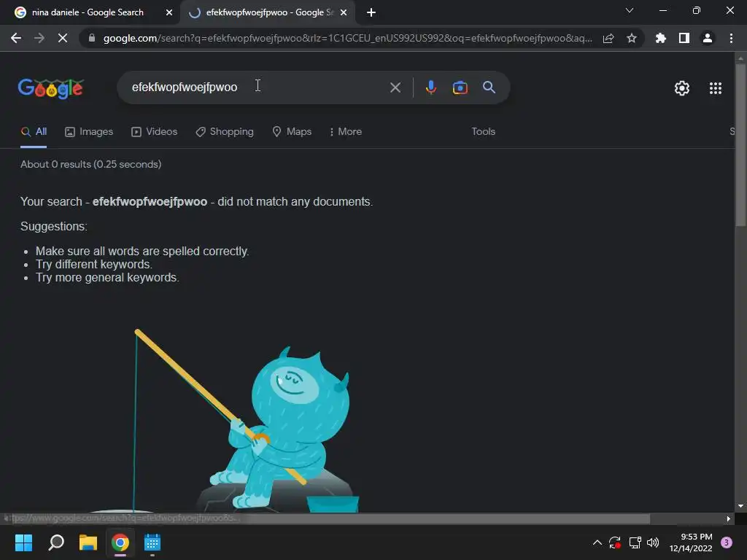
Task: Go back to previous page
Action: pos(16,38)
